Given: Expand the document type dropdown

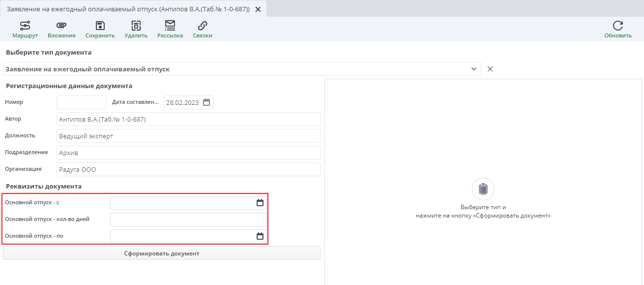Looking at the screenshot, I should 474,69.
